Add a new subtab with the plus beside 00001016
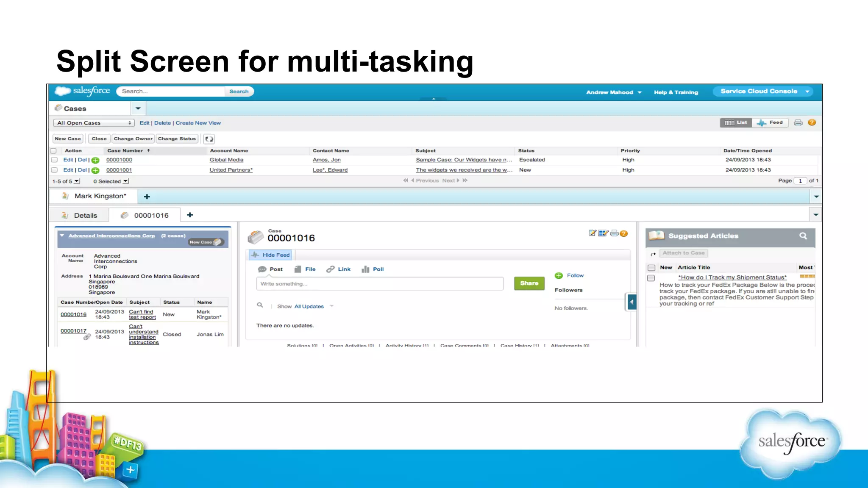The image size is (868, 488). (x=190, y=215)
